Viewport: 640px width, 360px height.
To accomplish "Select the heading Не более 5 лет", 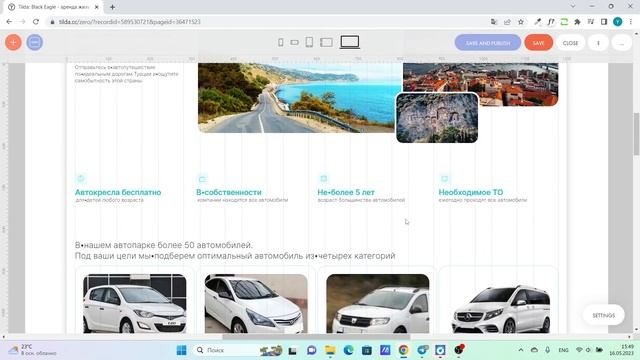I will (x=346, y=192).
